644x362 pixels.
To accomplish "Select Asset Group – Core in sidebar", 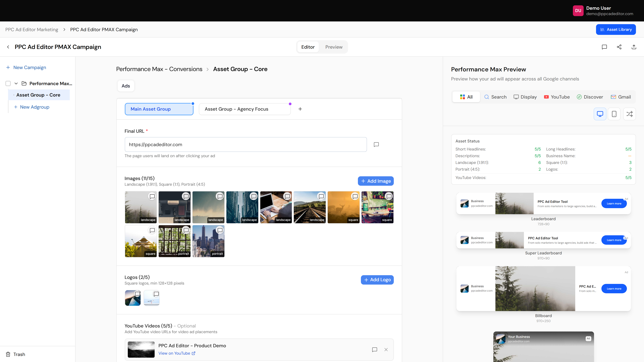I will pyautogui.click(x=39, y=95).
